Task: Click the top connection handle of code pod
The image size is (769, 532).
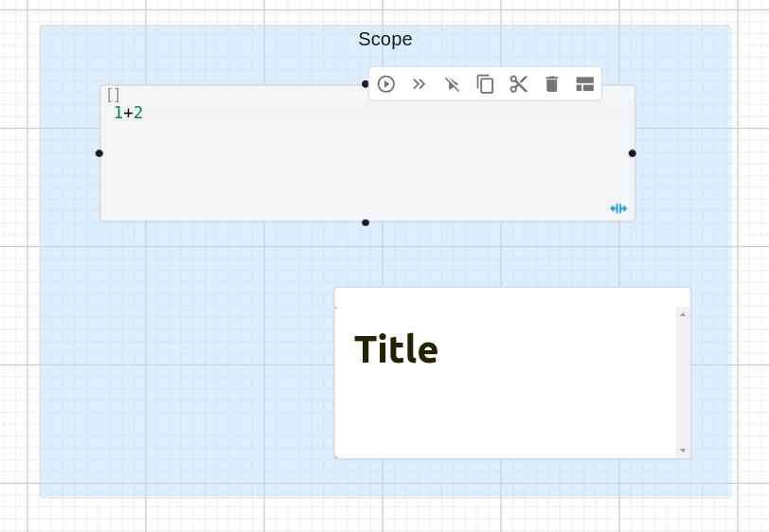Action: pyautogui.click(x=365, y=84)
